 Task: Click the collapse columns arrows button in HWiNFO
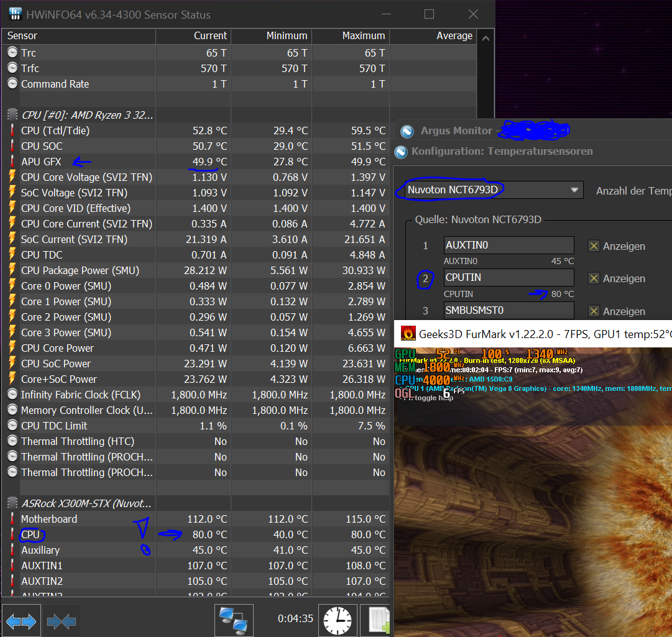pyautogui.click(x=62, y=621)
